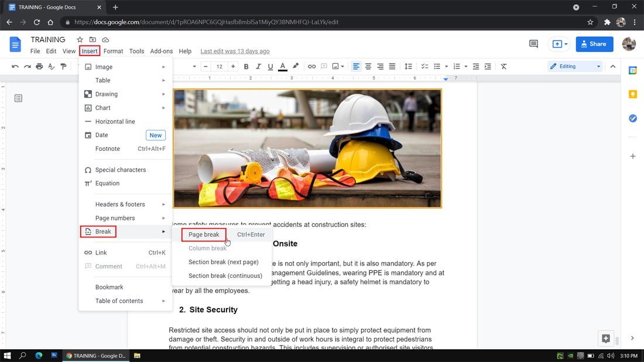Open Google Tasks in the side panel
This screenshot has width=644, height=362.
click(632, 118)
